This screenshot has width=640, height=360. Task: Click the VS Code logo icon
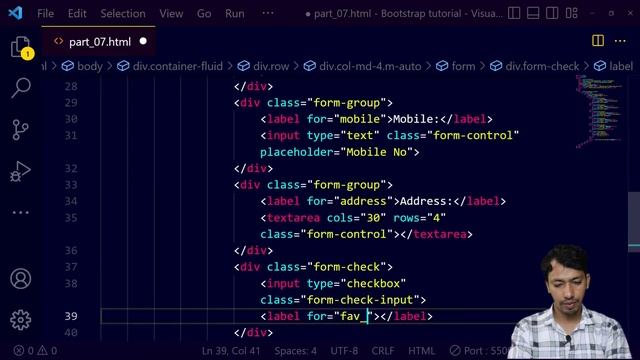tap(16, 13)
